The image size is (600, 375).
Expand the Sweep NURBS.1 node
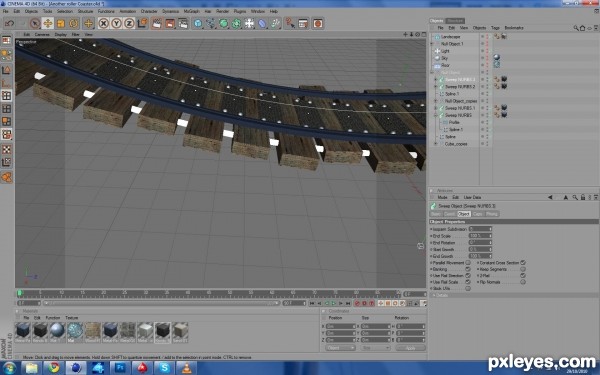coord(435,108)
